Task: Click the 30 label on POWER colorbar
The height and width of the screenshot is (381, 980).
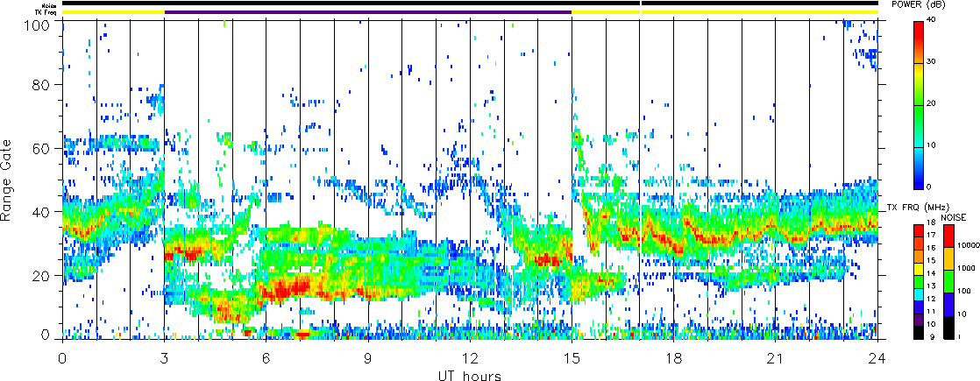Action: coord(931,61)
